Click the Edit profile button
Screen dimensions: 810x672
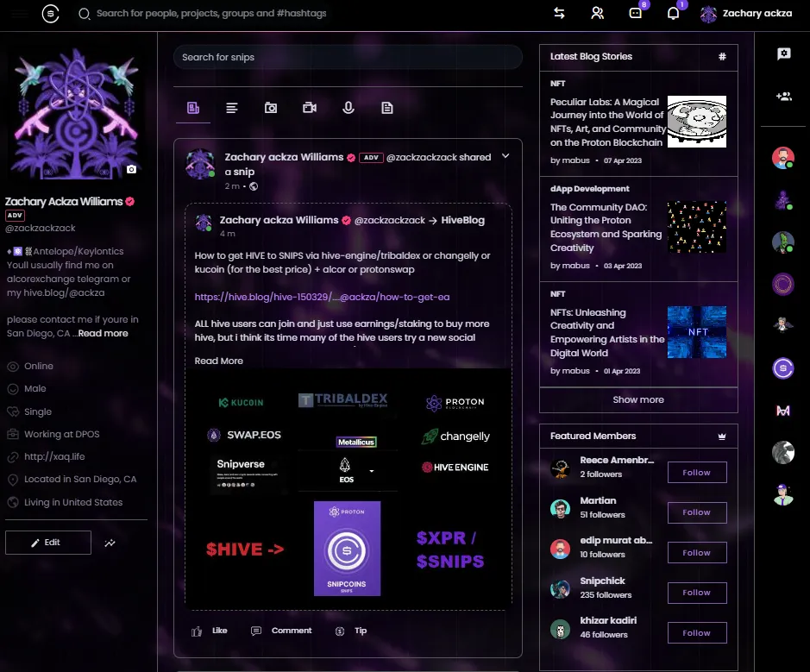tap(48, 543)
